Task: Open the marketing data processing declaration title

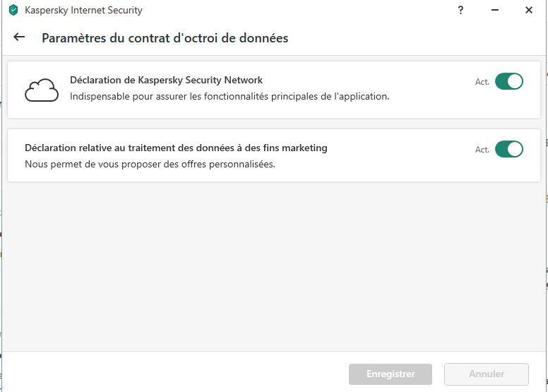Action: (x=176, y=148)
